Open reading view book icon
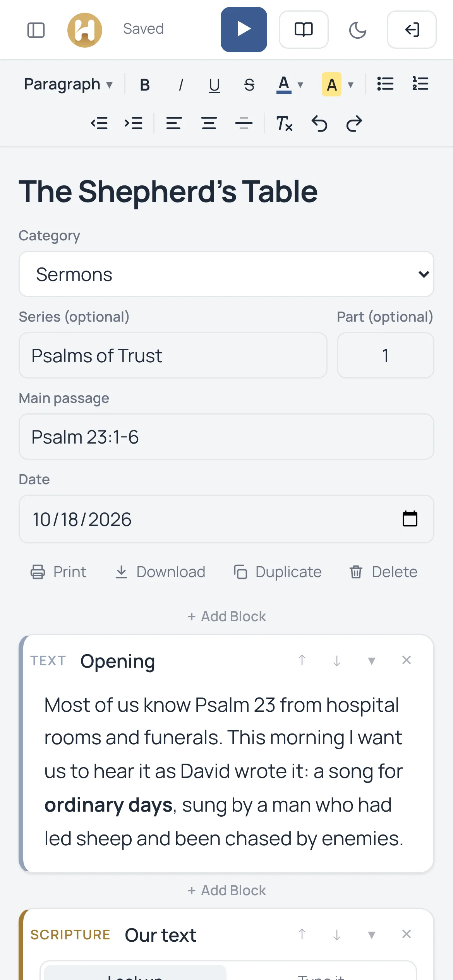The width and height of the screenshot is (453, 980). 304,29
